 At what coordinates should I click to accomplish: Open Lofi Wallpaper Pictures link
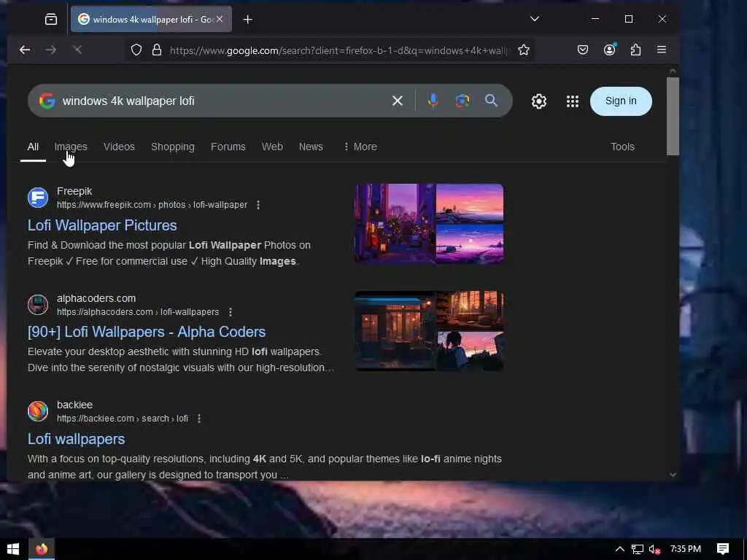click(102, 225)
